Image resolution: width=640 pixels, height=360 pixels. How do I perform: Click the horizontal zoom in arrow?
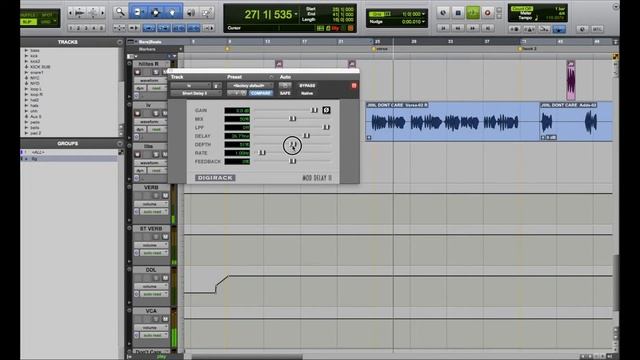tap(102, 13)
